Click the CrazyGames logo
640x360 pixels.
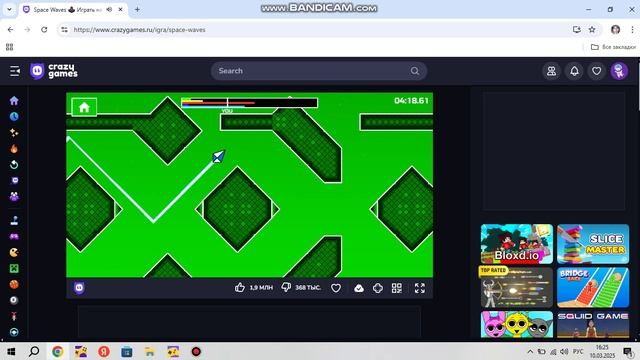click(x=54, y=71)
